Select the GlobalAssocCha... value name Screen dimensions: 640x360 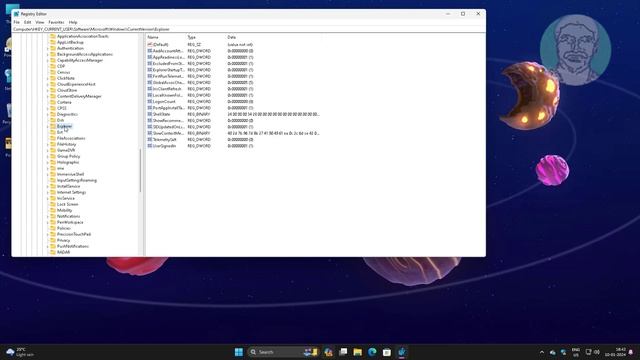pyautogui.click(x=169, y=82)
